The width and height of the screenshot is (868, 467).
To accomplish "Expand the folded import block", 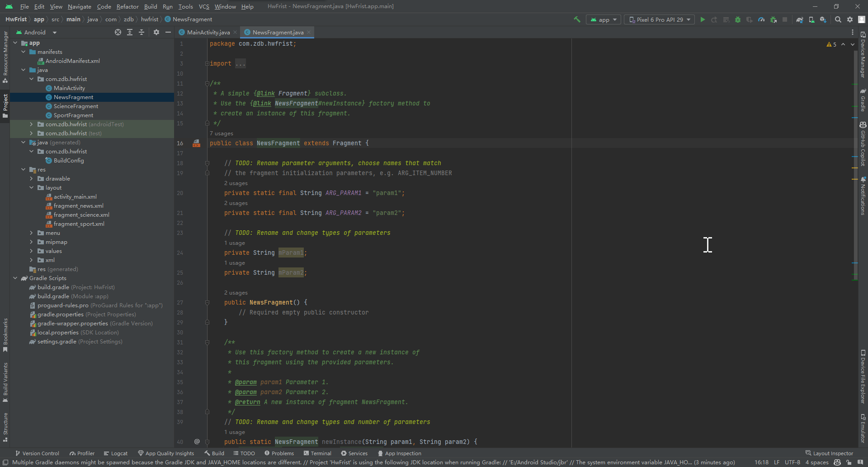I will [207, 63].
